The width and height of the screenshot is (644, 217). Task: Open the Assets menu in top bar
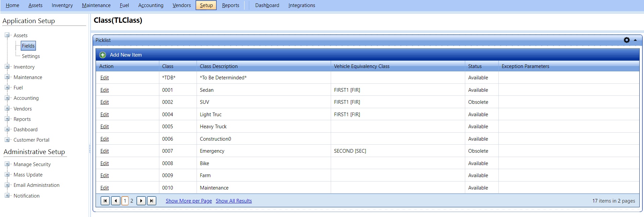tap(36, 5)
